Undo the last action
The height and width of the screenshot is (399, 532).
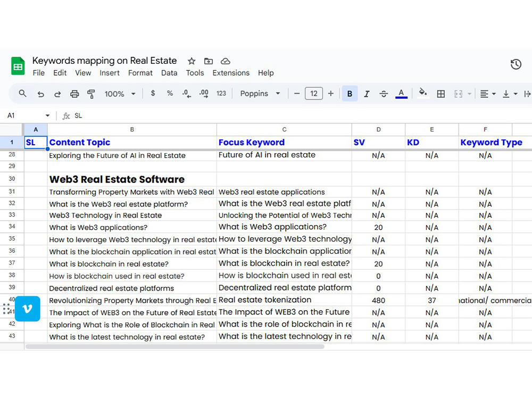point(41,94)
